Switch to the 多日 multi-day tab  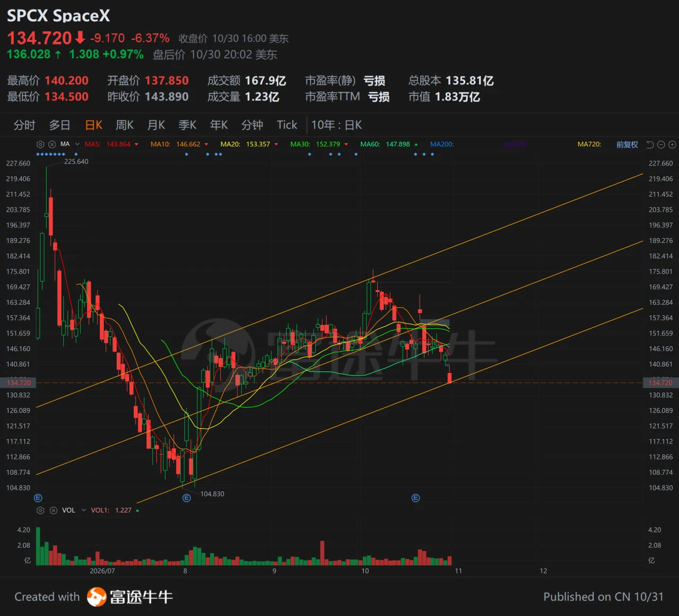click(x=59, y=125)
